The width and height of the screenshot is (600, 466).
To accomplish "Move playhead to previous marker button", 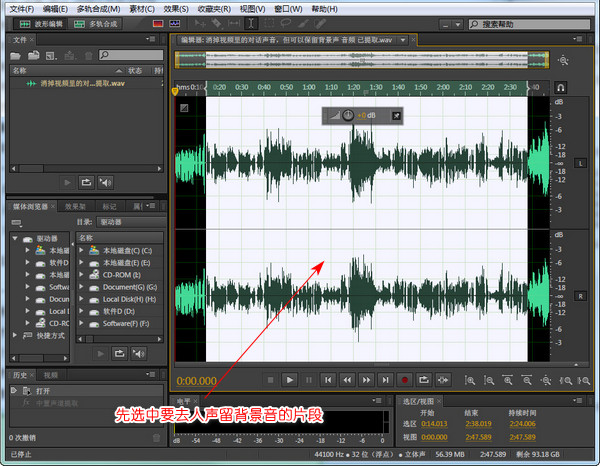I will click(x=328, y=380).
